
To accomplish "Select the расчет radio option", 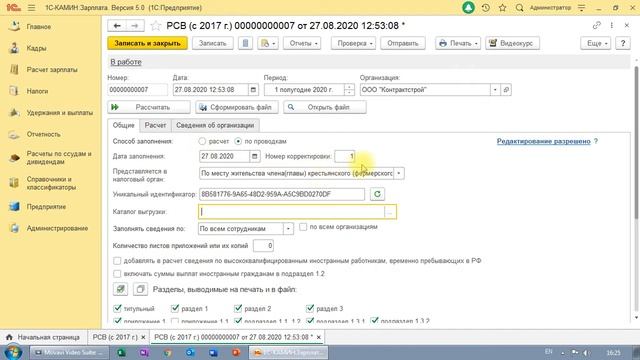I will click(202, 141).
